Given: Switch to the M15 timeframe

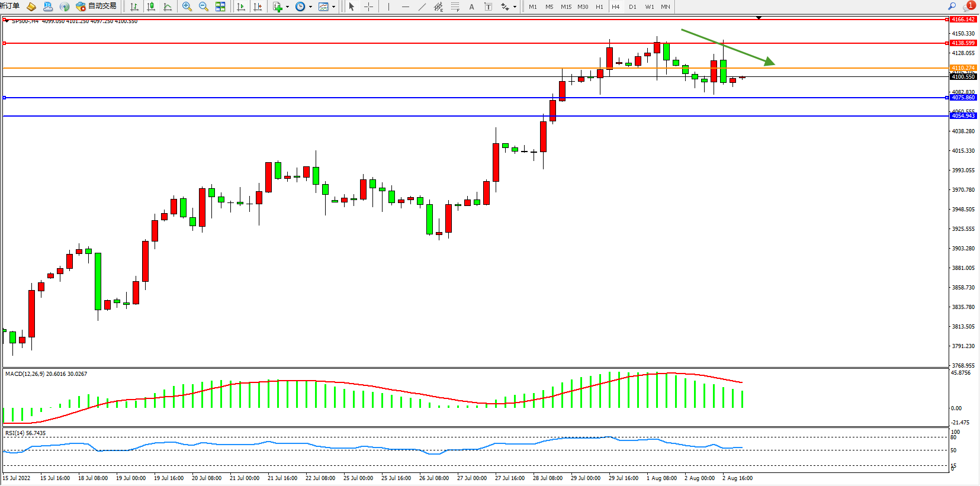Looking at the screenshot, I should coord(566,7).
